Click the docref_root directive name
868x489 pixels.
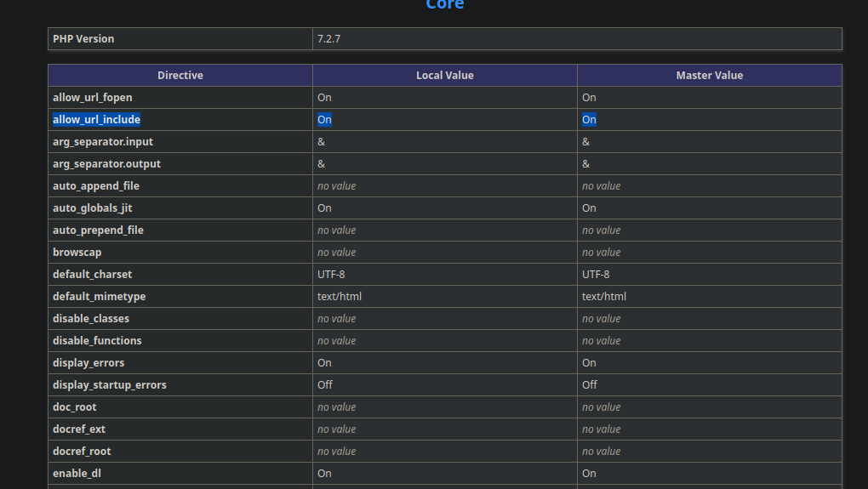[x=82, y=452]
